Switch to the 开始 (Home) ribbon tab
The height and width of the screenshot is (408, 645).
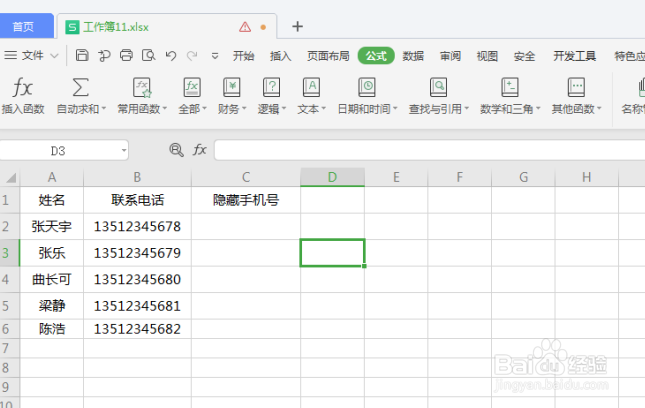tap(244, 56)
